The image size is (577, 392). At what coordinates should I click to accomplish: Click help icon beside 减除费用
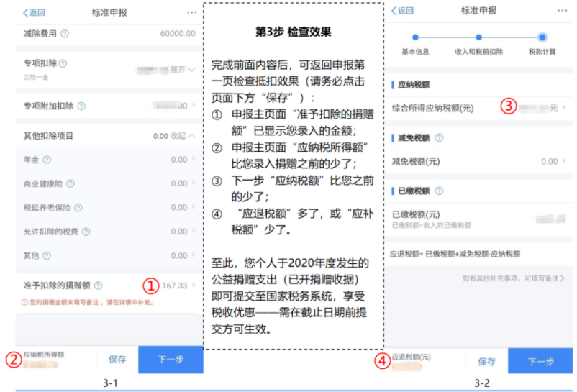(65, 34)
